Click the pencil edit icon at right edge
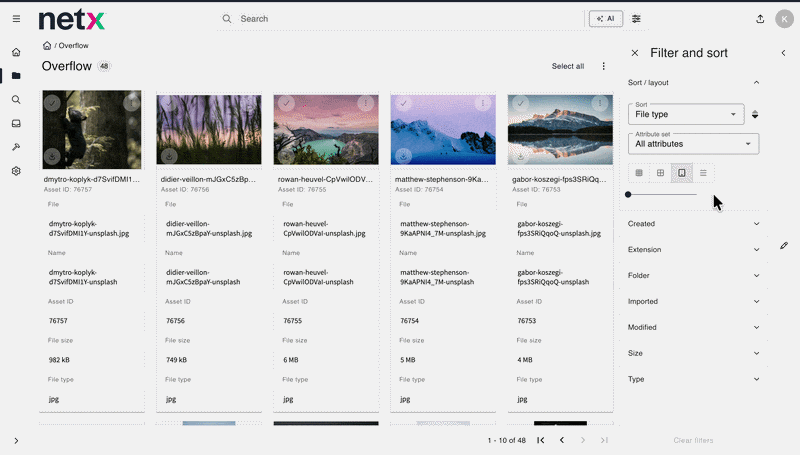800x455 pixels. point(784,246)
